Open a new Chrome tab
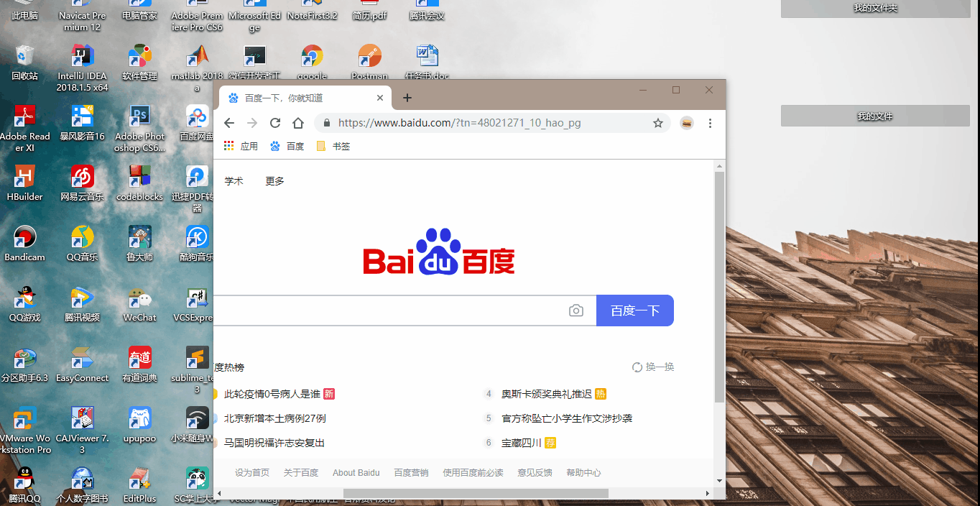The image size is (980, 506). 407,98
